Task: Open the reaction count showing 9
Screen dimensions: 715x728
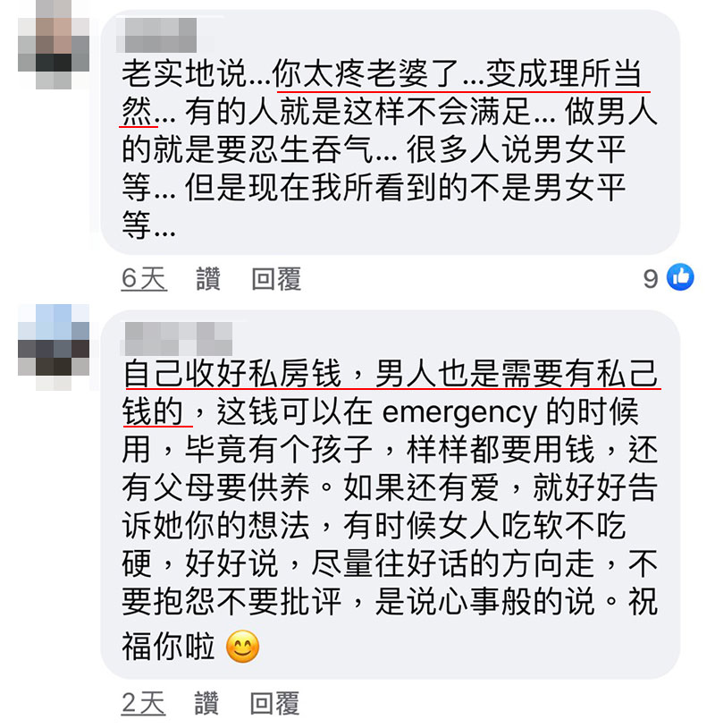Action: coord(651,279)
